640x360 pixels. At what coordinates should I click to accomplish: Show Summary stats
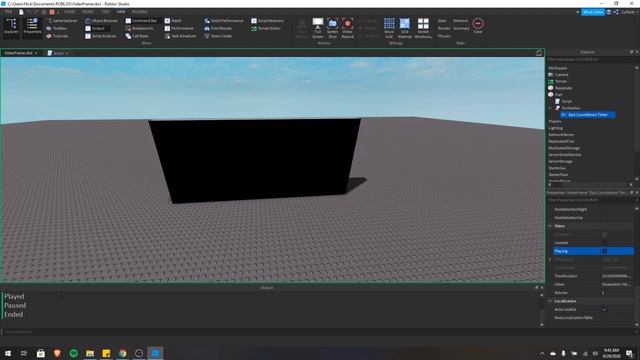click(461, 28)
